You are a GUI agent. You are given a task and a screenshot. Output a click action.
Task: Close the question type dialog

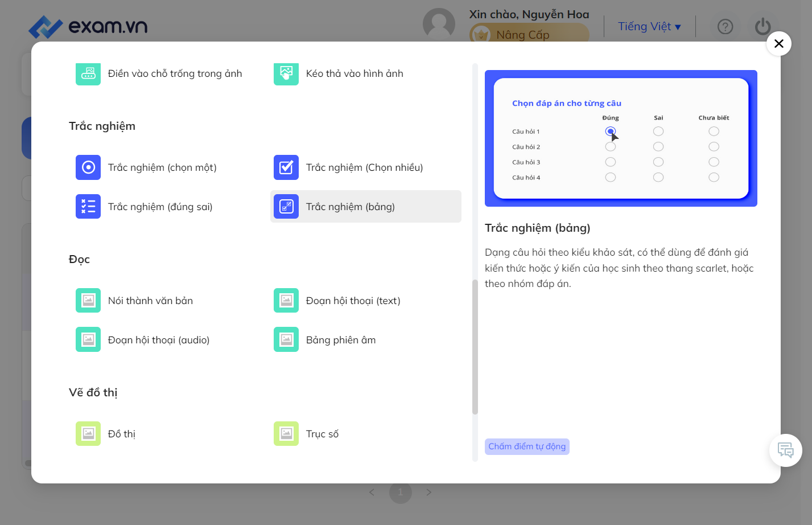coord(779,43)
